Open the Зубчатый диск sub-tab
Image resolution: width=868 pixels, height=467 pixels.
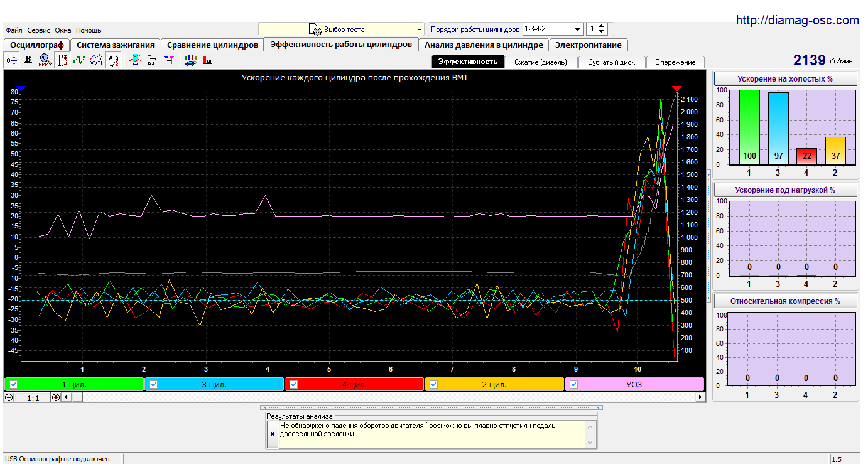tap(612, 62)
